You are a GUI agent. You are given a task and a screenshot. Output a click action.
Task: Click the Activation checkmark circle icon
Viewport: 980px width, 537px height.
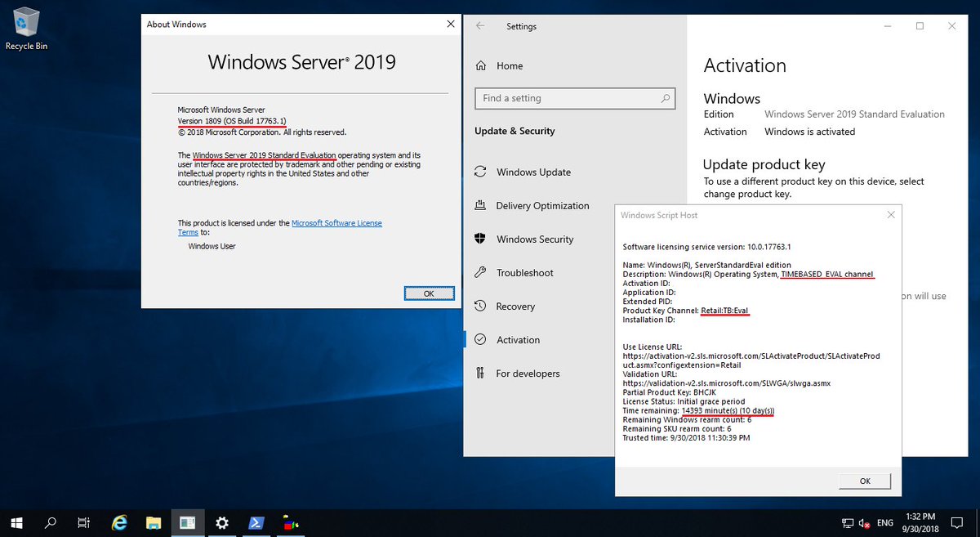coord(480,340)
